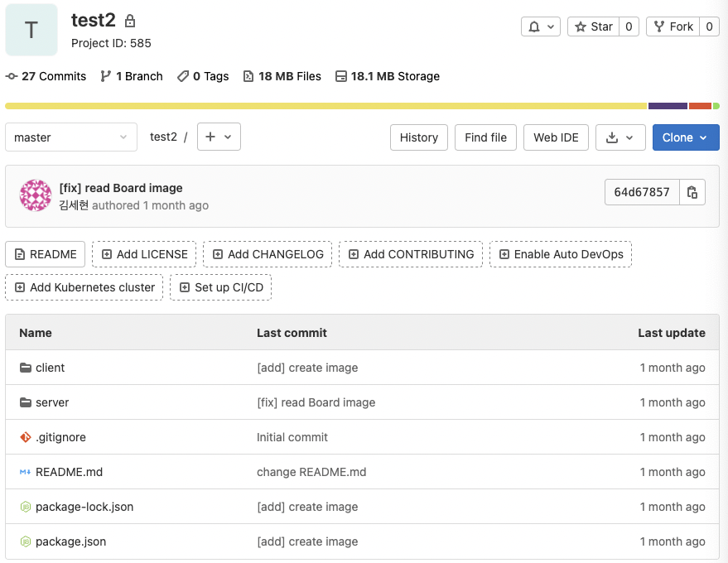This screenshot has height=563, width=728.
Task: Open client row's '[add] create image' commit
Action: [307, 368]
